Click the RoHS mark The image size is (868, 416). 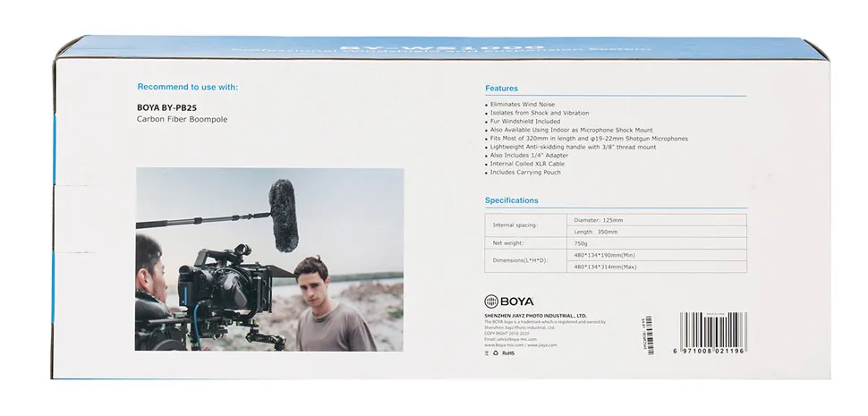(x=508, y=353)
